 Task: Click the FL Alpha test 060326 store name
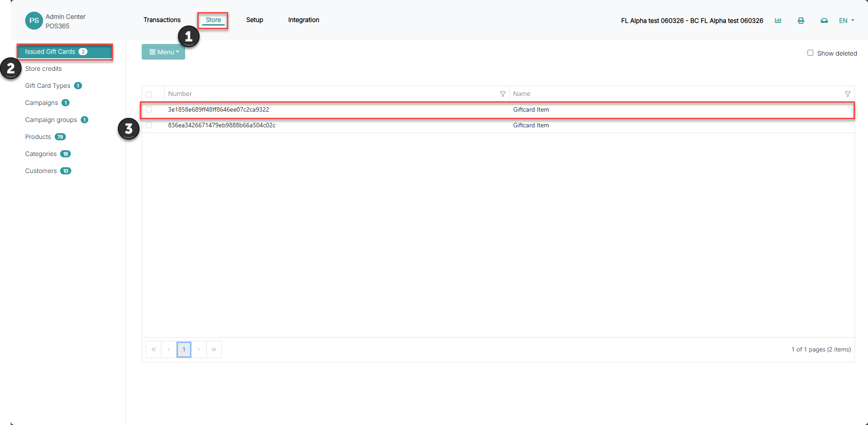click(692, 21)
